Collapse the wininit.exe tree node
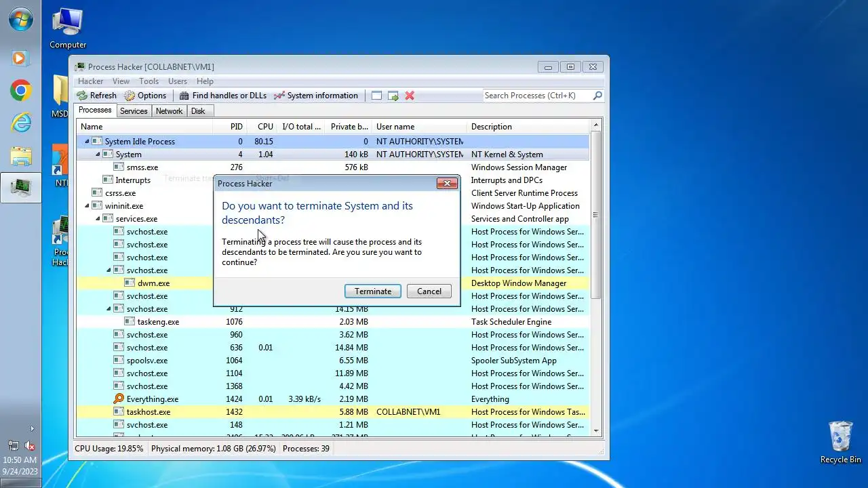The image size is (868, 488). pos(87,206)
